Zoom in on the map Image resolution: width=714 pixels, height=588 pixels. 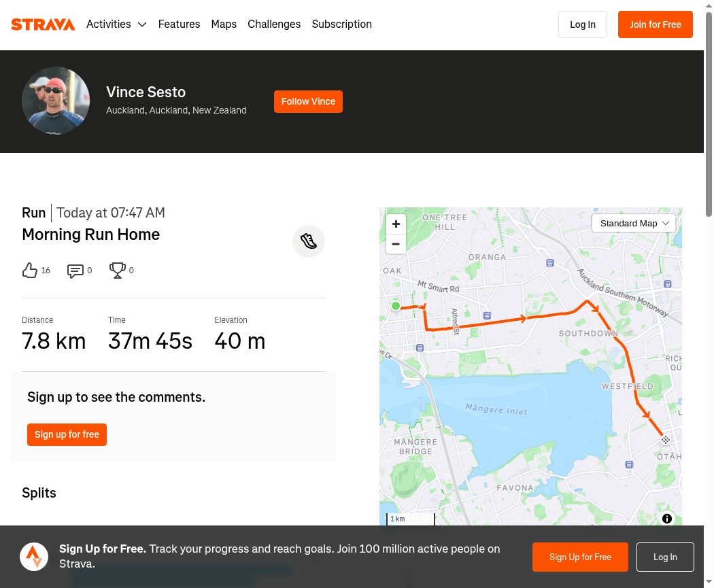pyautogui.click(x=396, y=224)
